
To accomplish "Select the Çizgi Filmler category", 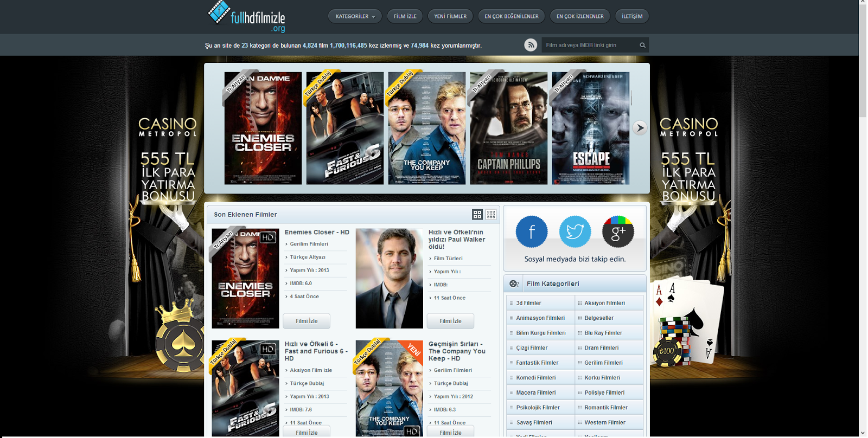I will (x=540, y=348).
